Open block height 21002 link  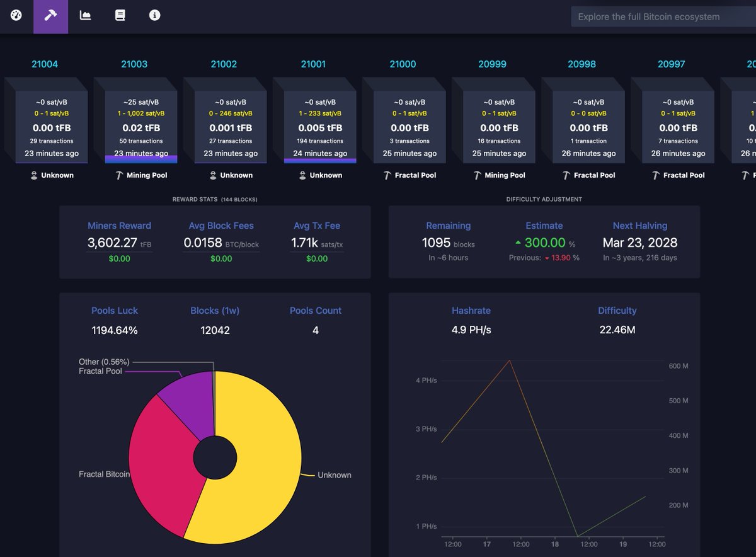point(224,64)
